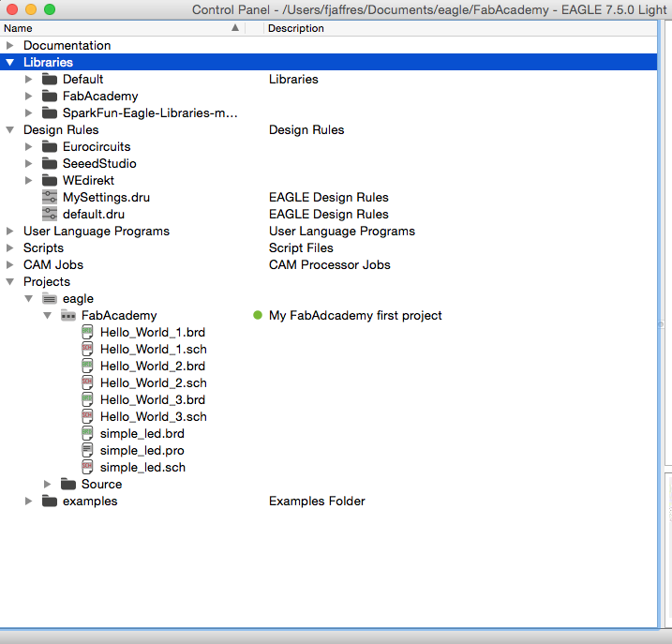Click the MySettings.dru design rules icon
Image resolution: width=672 pixels, height=644 pixels.
pos(50,197)
